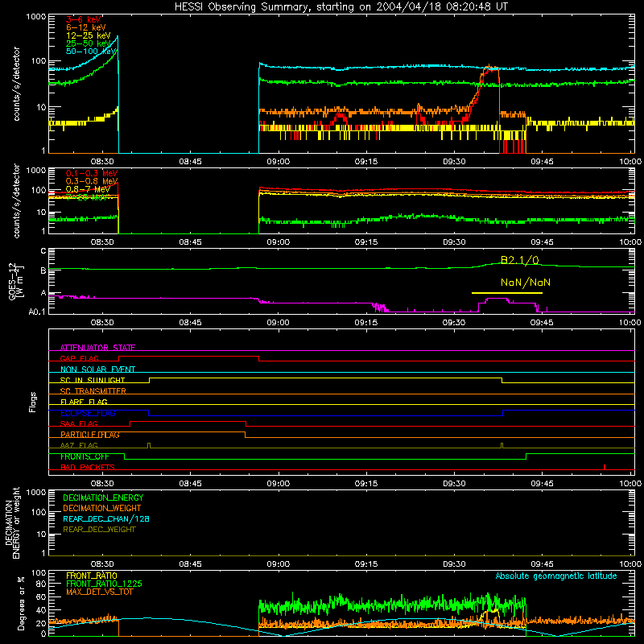
Task: Click the A0.1 tick label on GOES axis
Action: tap(37, 312)
